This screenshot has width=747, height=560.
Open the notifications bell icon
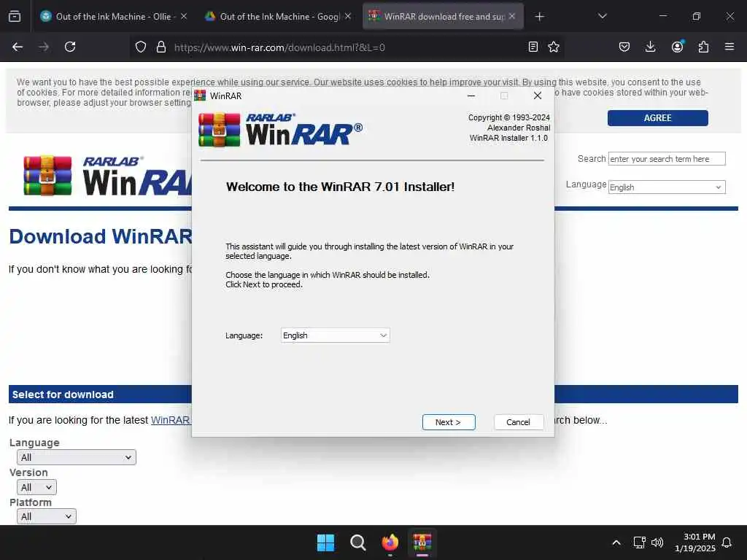[x=727, y=542]
